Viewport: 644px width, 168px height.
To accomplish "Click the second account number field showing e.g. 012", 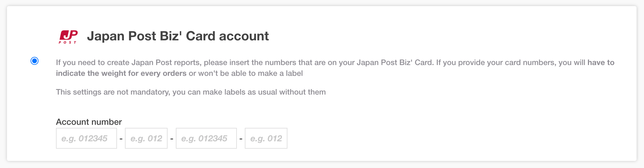I will (x=146, y=138).
